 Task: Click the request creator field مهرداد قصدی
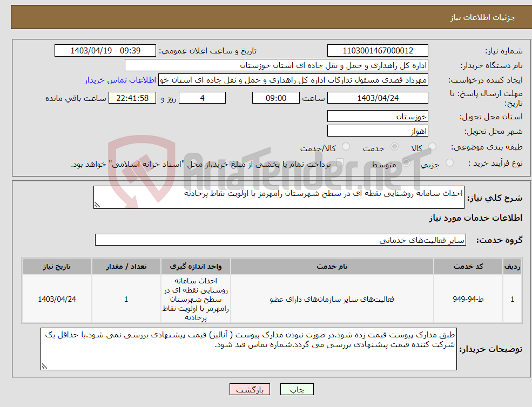293,80
